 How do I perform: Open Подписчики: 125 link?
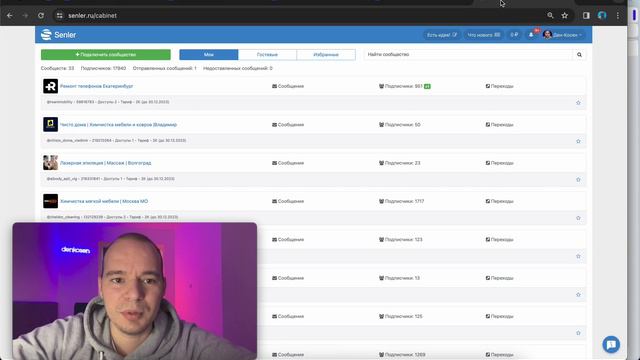click(x=401, y=316)
